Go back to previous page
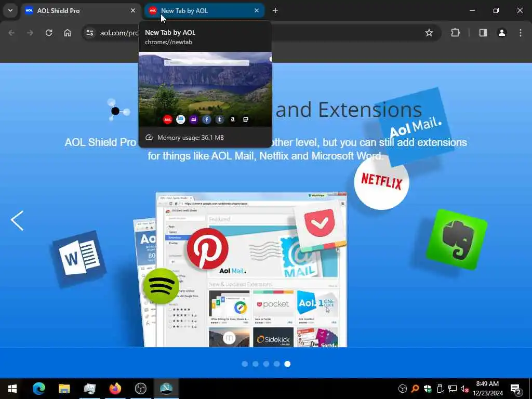532x399 pixels. click(11, 33)
